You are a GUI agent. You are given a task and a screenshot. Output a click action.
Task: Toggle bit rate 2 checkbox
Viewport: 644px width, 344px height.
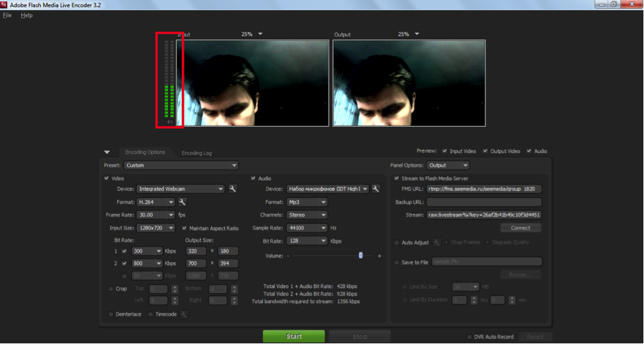(x=124, y=263)
